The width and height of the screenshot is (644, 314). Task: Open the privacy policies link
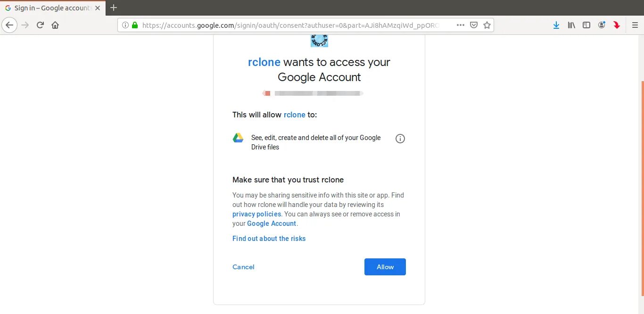click(x=257, y=214)
